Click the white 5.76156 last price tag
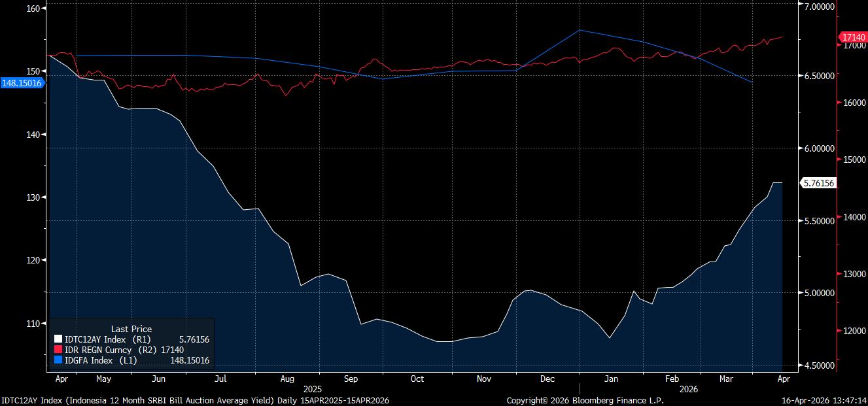Screen dimensions: 868x406 click(818, 183)
